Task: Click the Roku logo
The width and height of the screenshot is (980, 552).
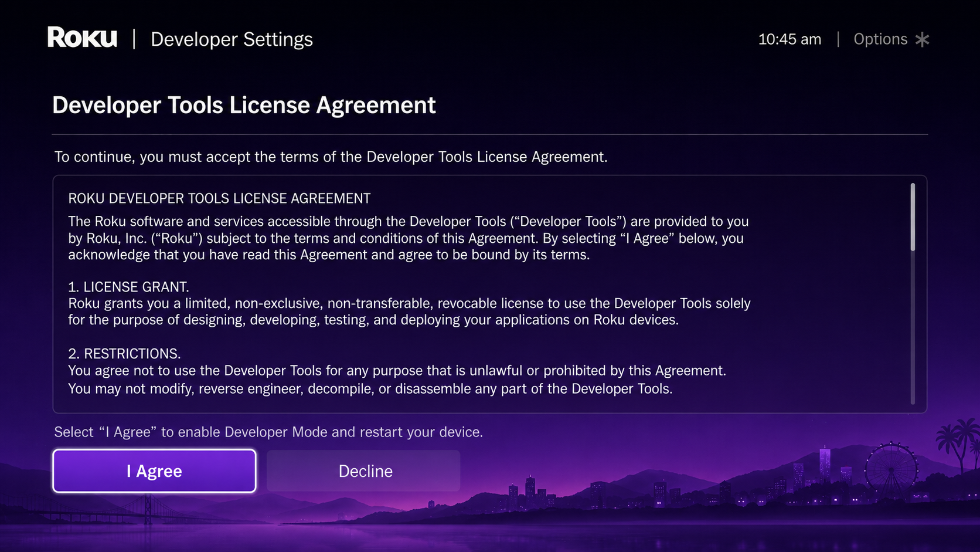Action: pyautogui.click(x=82, y=38)
